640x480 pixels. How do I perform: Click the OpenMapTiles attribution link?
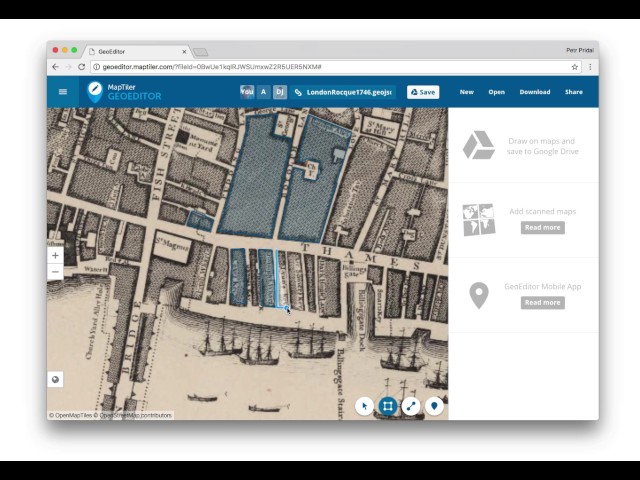pyautogui.click(x=70, y=416)
